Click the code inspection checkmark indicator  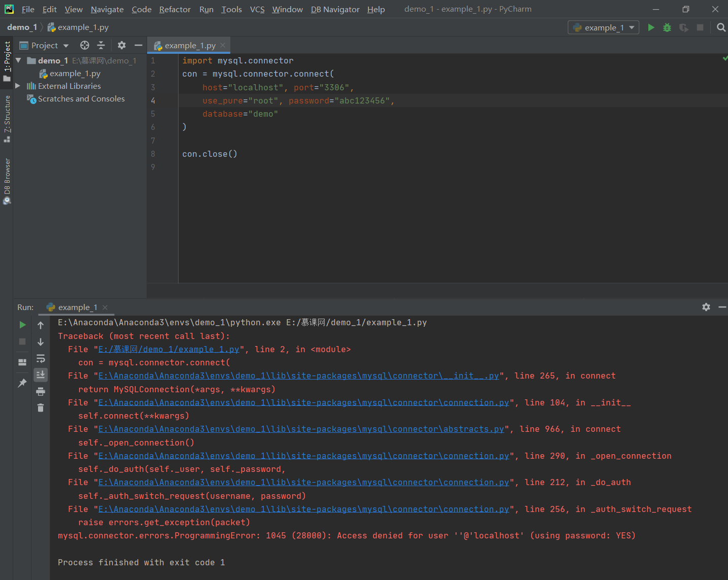pos(725,59)
